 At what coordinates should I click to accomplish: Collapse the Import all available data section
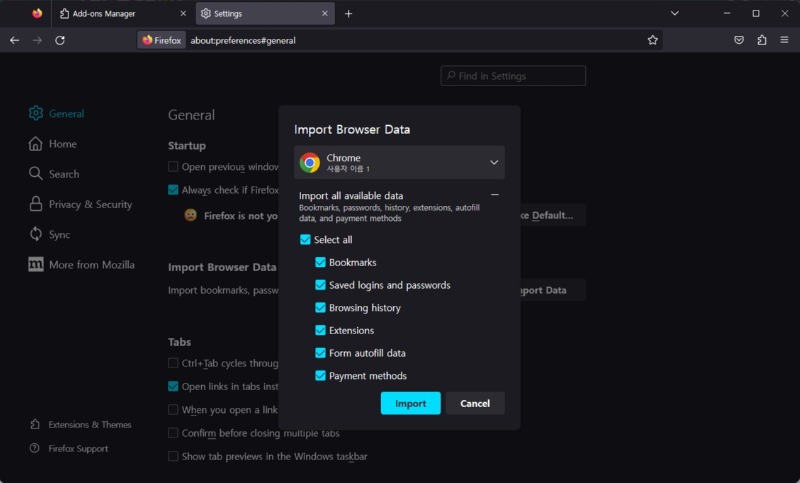494,195
